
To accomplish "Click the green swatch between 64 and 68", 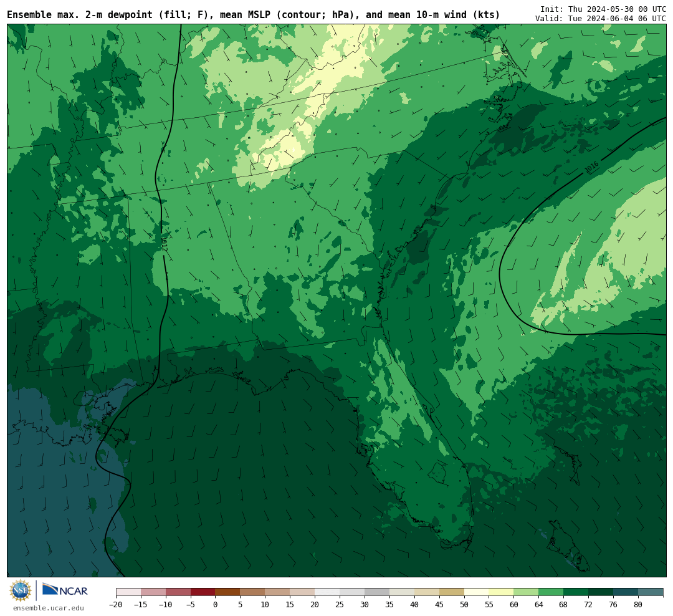I will pyautogui.click(x=551, y=592).
